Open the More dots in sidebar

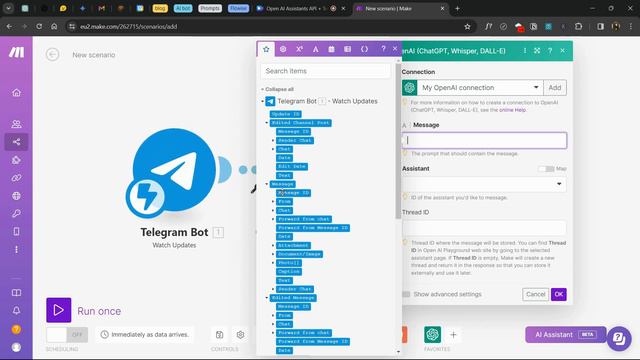pyautogui.click(x=16, y=249)
